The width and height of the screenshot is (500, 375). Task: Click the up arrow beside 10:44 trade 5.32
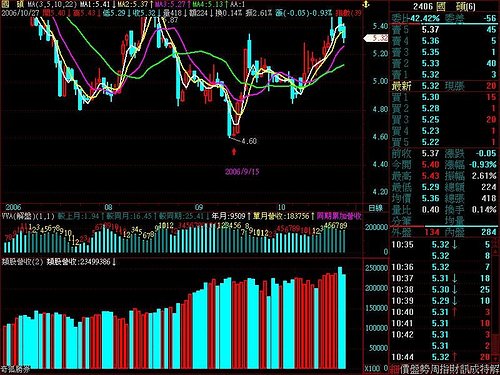tap(454, 357)
